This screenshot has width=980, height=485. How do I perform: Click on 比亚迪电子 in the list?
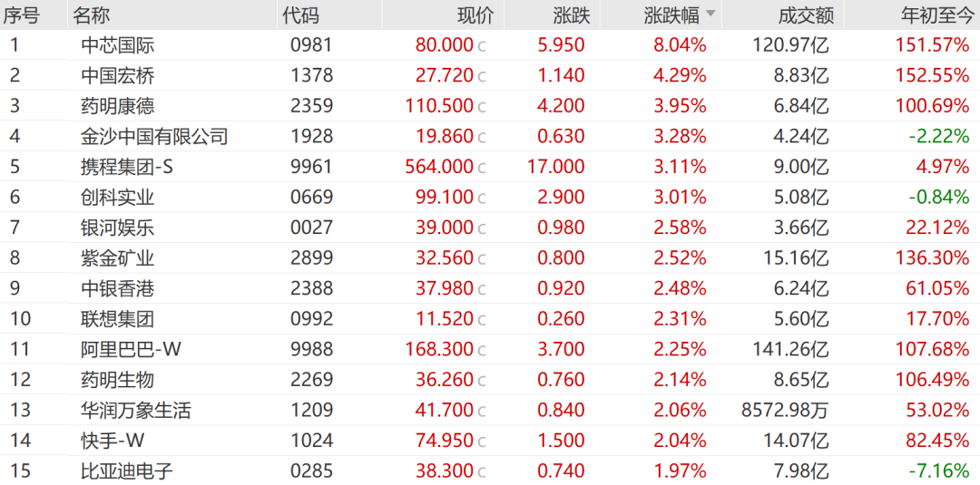(x=127, y=470)
